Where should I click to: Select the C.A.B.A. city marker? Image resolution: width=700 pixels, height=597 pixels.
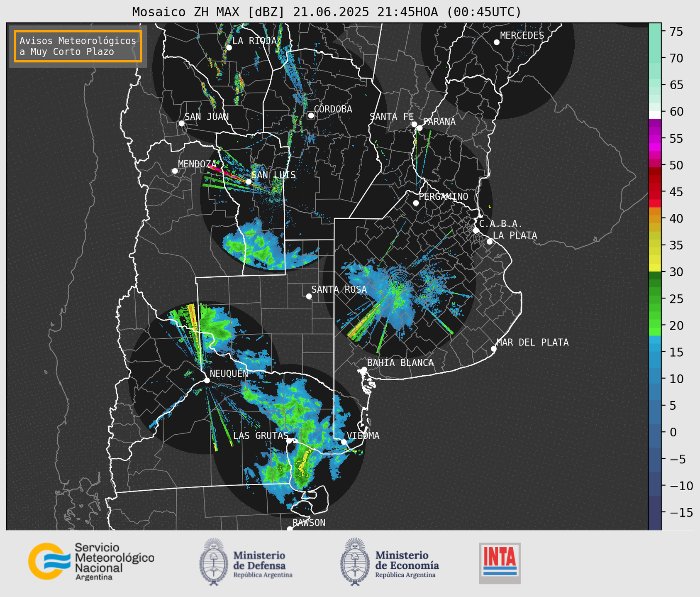click(476, 230)
